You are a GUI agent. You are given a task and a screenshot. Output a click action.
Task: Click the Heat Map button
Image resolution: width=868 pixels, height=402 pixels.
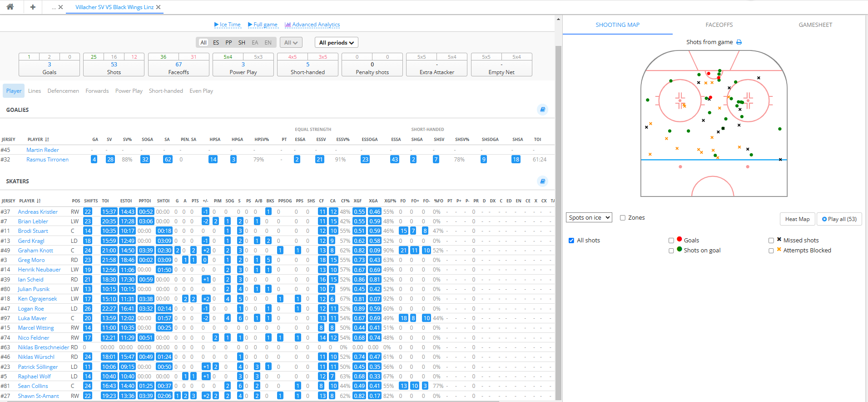pos(797,219)
